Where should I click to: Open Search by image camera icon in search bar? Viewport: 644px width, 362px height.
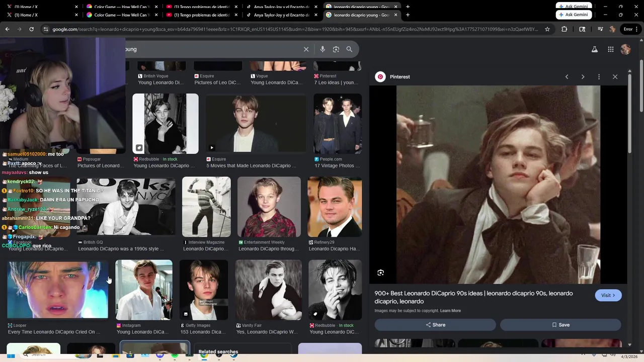(x=336, y=49)
